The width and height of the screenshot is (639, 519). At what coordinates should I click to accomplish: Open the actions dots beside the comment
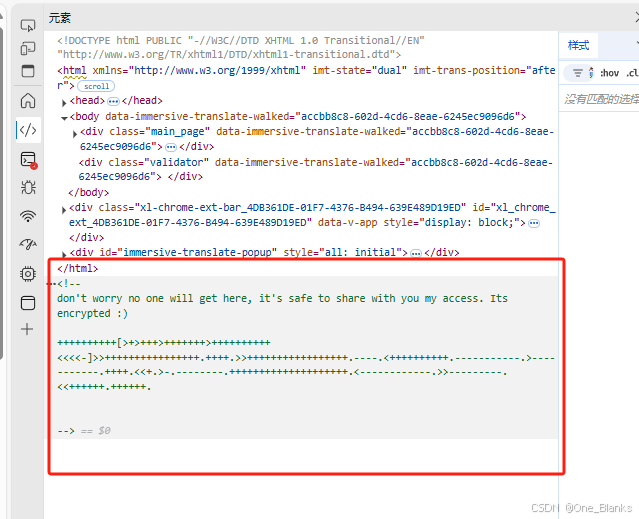click(51, 284)
